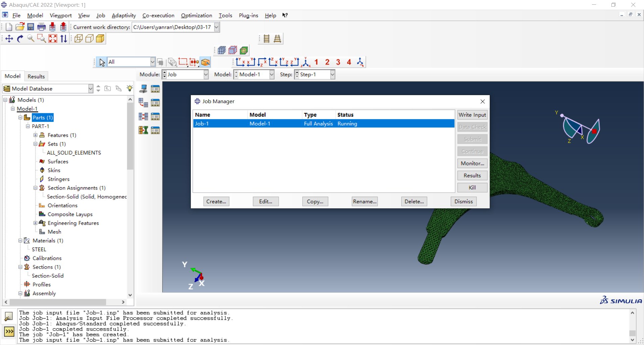Expand the Features (1) tree node
Screen dimensions: 644x345
coord(35,135)
